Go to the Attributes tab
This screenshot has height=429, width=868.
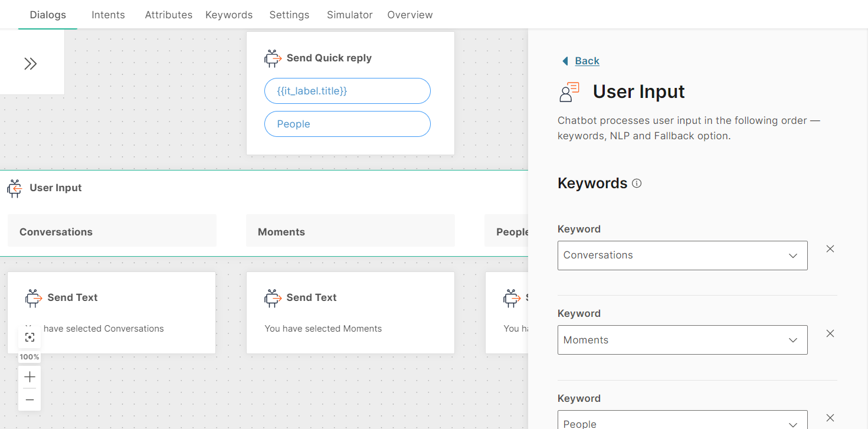click(x=168, y=15)
